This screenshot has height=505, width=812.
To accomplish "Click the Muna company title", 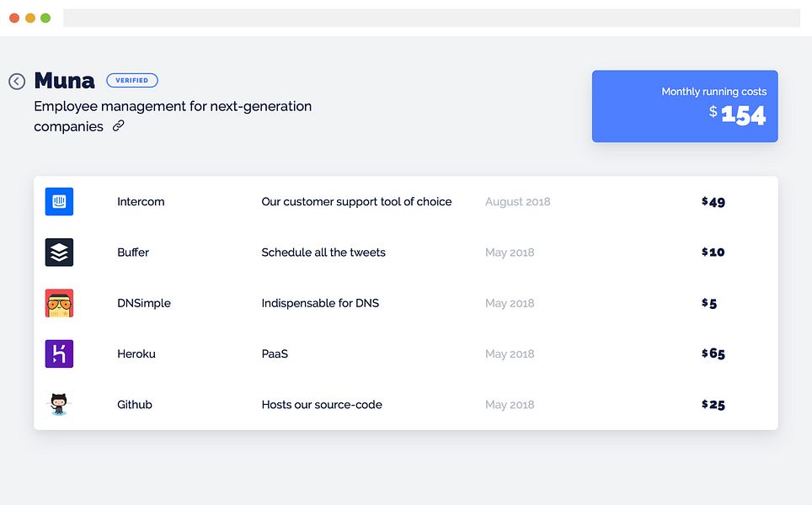I will pos(64,81).
